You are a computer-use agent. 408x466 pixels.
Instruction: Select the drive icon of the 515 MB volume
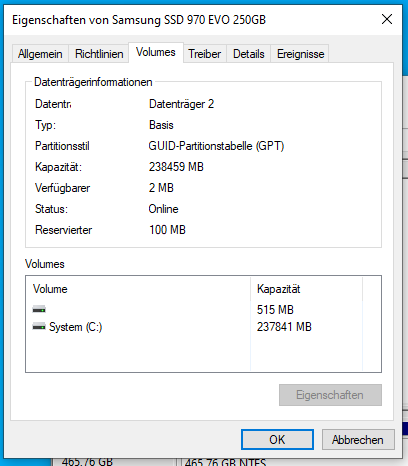click(39, 310)
